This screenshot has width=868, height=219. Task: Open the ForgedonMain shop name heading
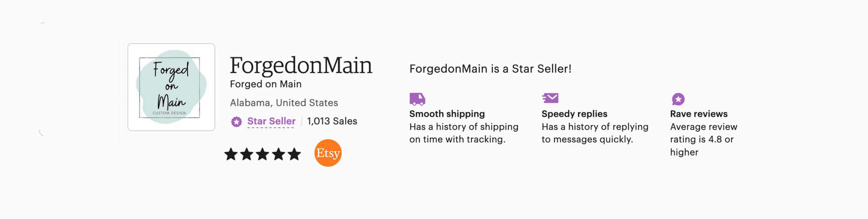tap(301, 65)
